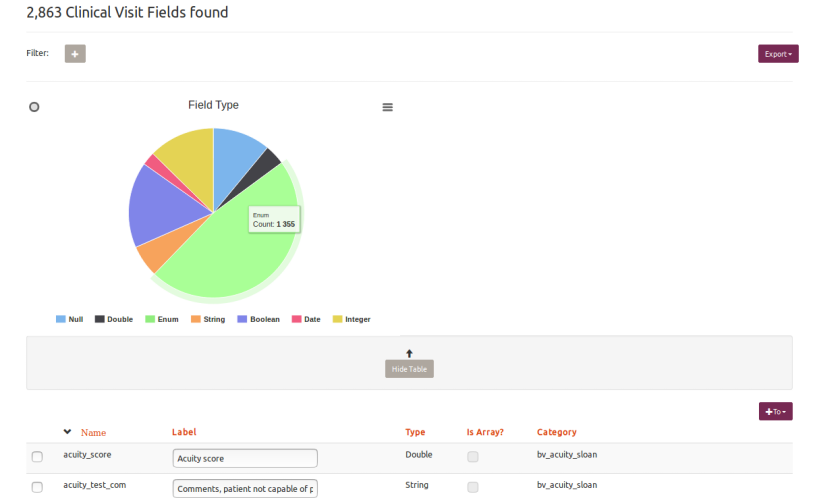
Task: Click the Hide Table button
Action: pyautogui.click(x=409, y=369)
